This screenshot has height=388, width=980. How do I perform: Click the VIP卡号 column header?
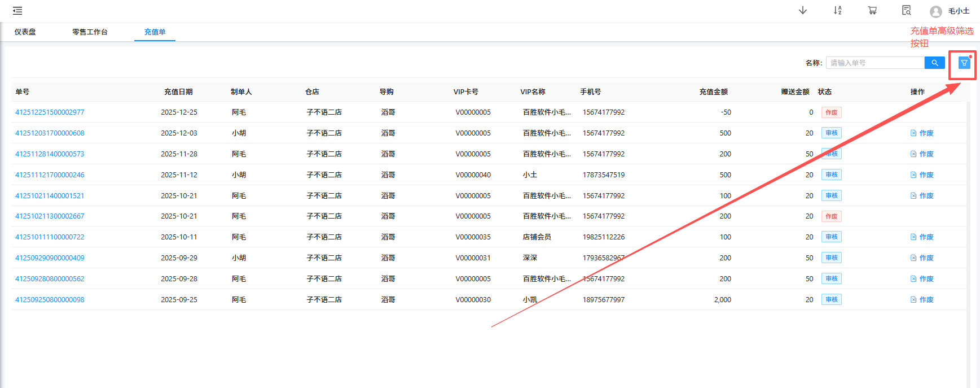tap(466, 91)
